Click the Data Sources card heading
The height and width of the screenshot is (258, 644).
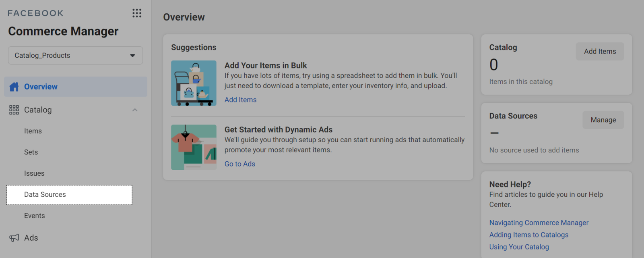click(513, 116)
